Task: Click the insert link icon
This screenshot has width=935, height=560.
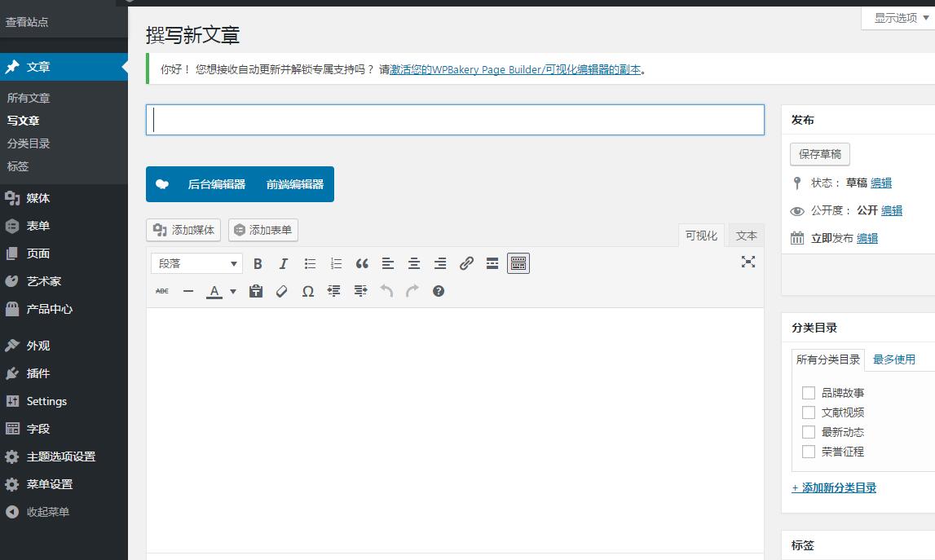Action: click(466, 263)
